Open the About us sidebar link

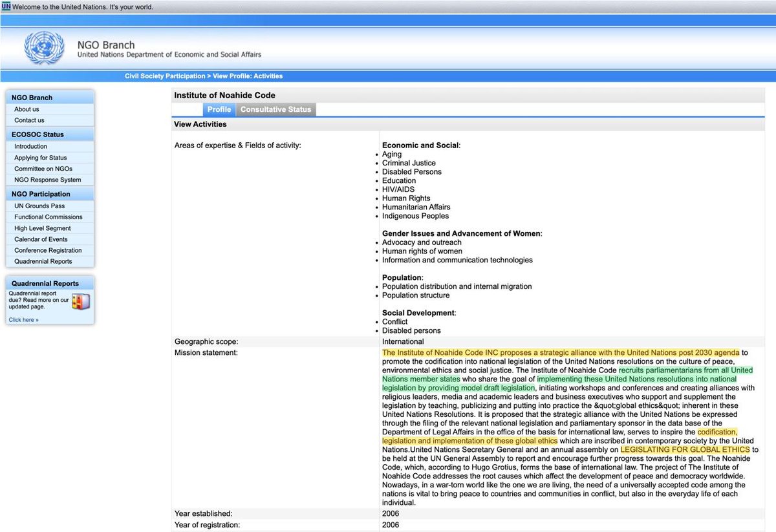point(27,109)
